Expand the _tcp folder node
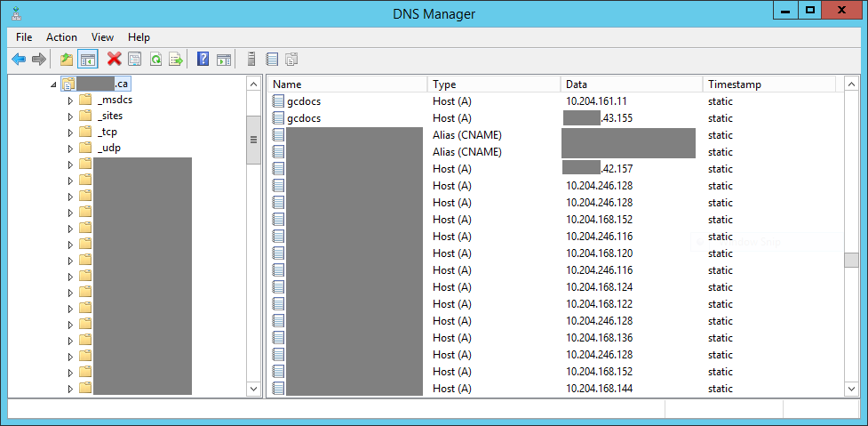 click(x=71, y=132)
